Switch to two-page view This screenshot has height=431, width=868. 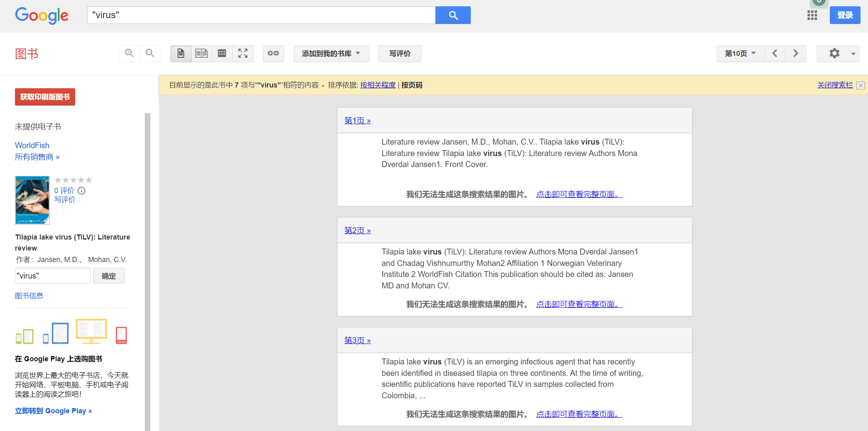tap(202, 54)
